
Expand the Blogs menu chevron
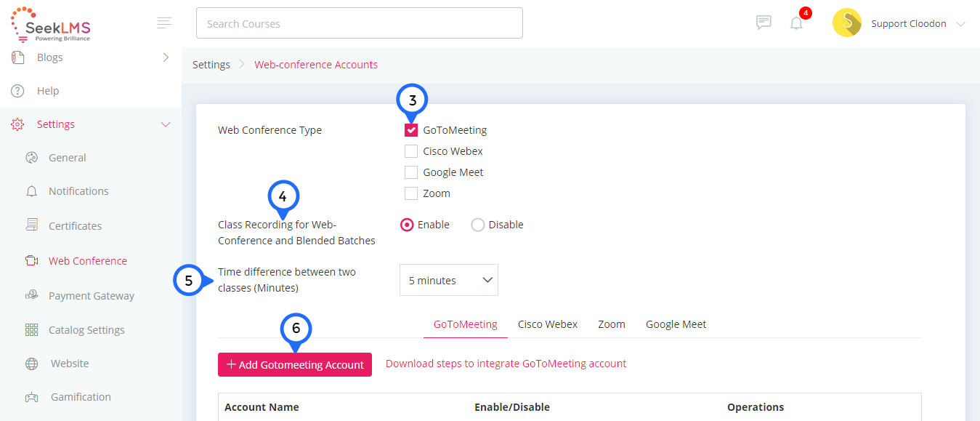pos(166,57)
